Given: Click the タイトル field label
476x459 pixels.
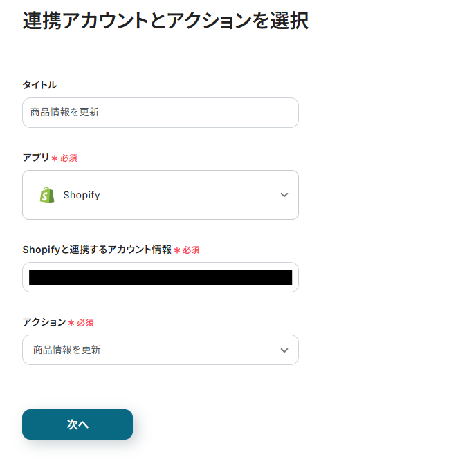Looking at the screenshot, I should 39,85.
